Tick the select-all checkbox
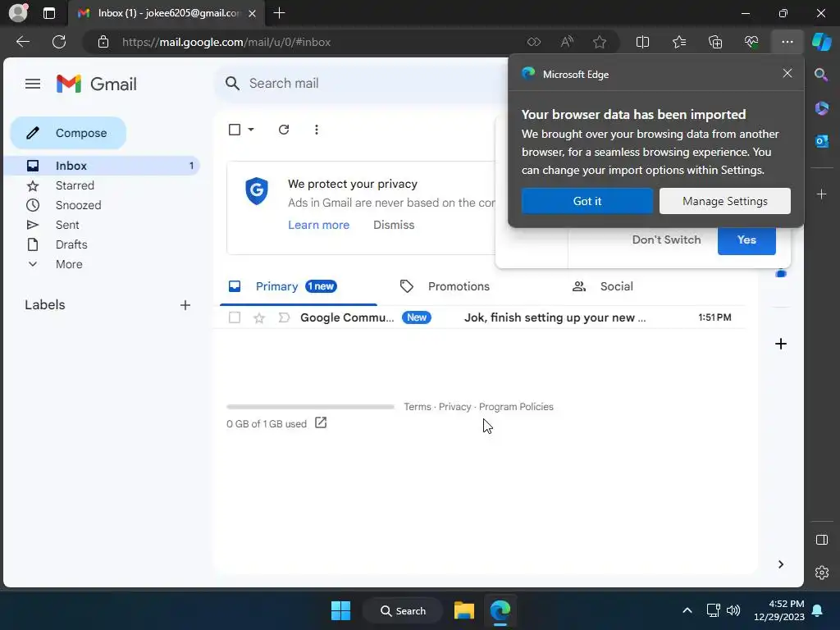Image resolution: width=840 pixels, height=630 pixels. click(235, 130)
